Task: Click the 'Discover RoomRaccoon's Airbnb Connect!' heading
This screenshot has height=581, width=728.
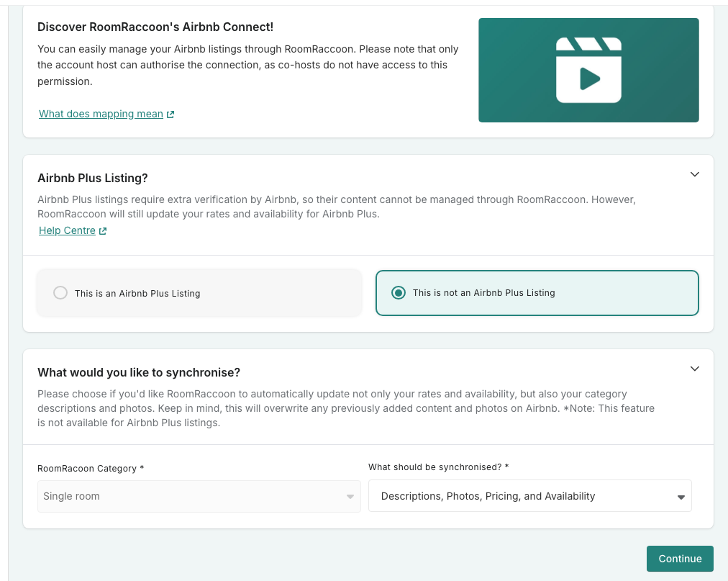Action: click(x=155, y=27)
